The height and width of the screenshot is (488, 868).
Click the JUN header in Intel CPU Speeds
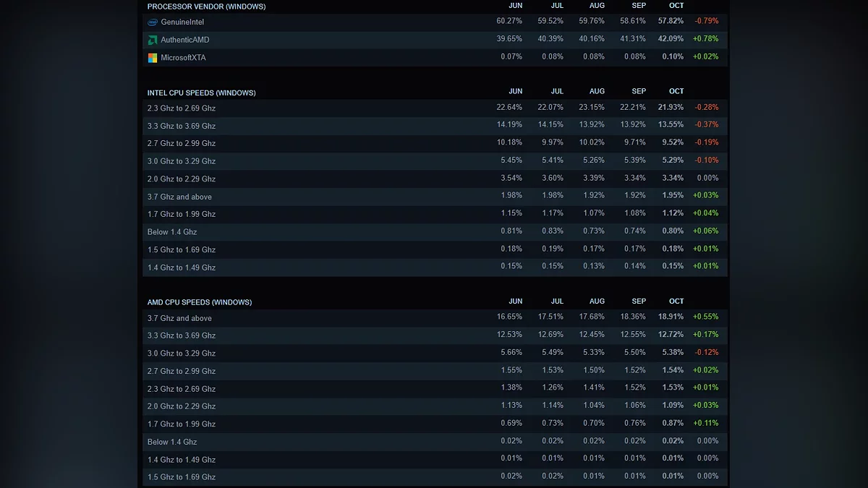click(x=515, y=92)
